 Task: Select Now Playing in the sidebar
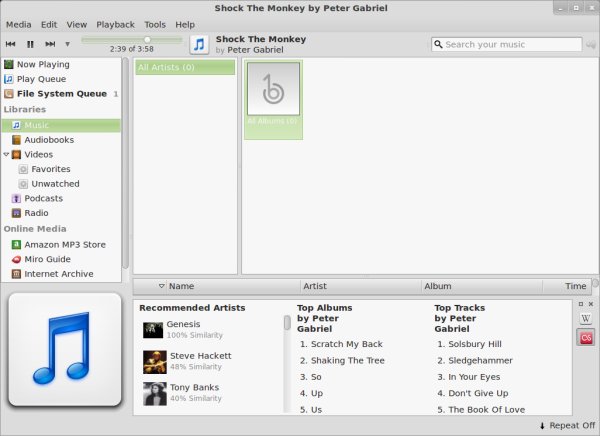click(61, 64)
